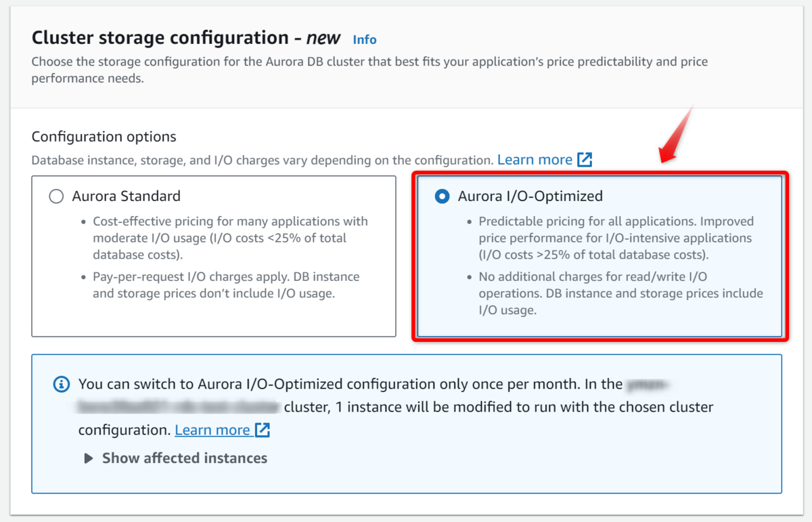Select the Aurora I/O-Optimized radio button

(442, 196)
